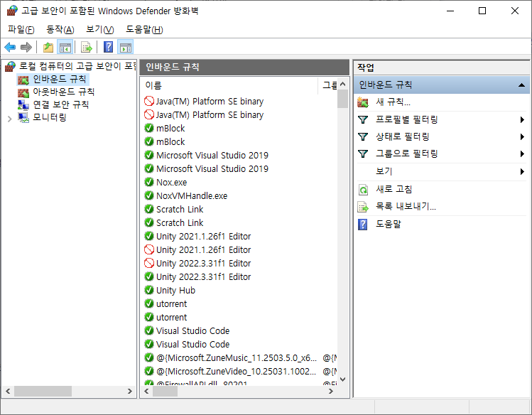Screen dimensions: 532x415
Task: Click the 프로필별 필터링 funnel icon
Action: (363, 119)
